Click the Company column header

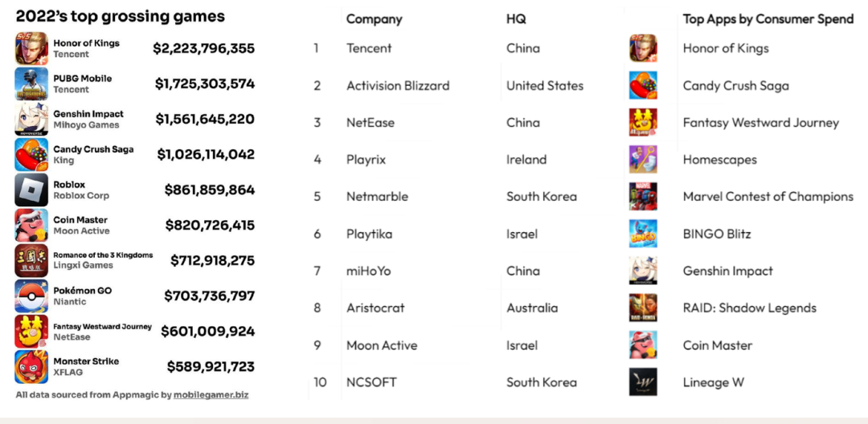pos(375,19)
